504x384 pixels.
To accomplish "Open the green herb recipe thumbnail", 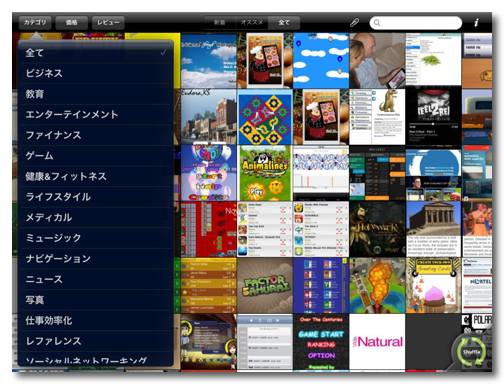I will pos(433,61).
